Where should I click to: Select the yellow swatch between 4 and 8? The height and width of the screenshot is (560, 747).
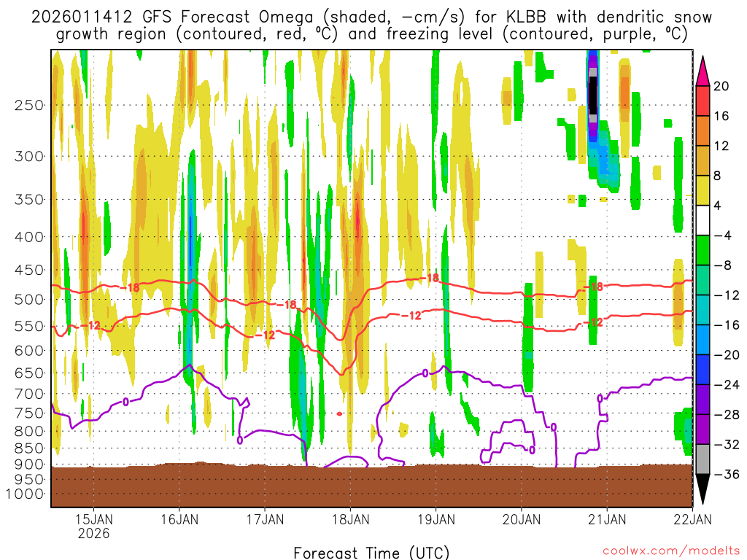click(x=704, y=190)
